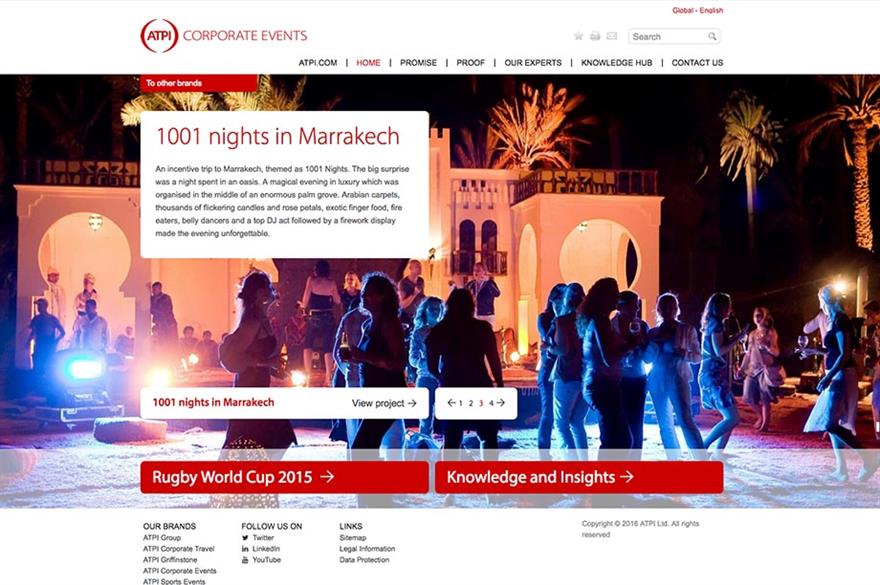The width and height of the screenshot is (880, 585).
Task: Open the Data Protection link
Action: pyautogui.click(x=364, y=560)
